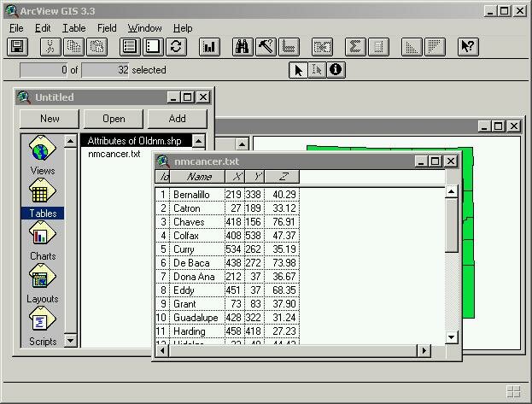Open the File menu
Screen dimensions: 532x404
[16, 28]
